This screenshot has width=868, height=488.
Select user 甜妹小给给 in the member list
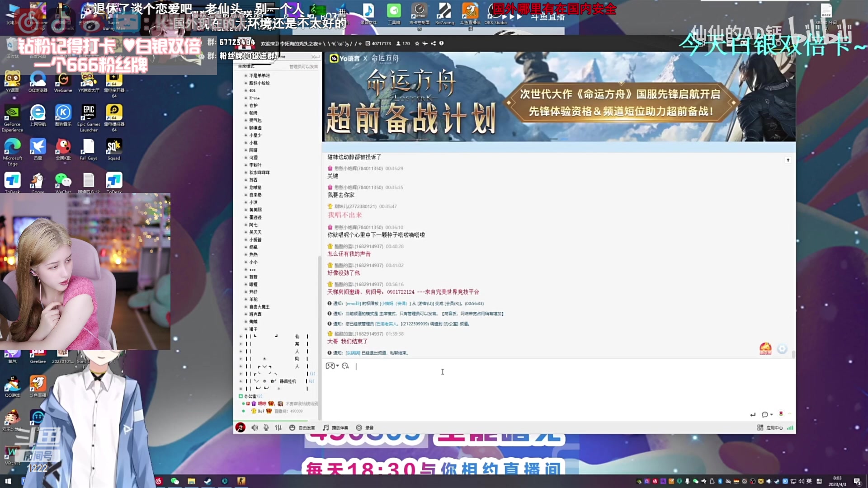pyautogui.click(x=259, y=83)
